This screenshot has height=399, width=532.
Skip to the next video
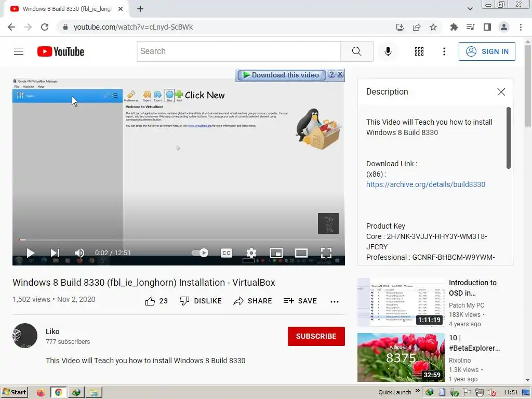(x=55, y=253)
